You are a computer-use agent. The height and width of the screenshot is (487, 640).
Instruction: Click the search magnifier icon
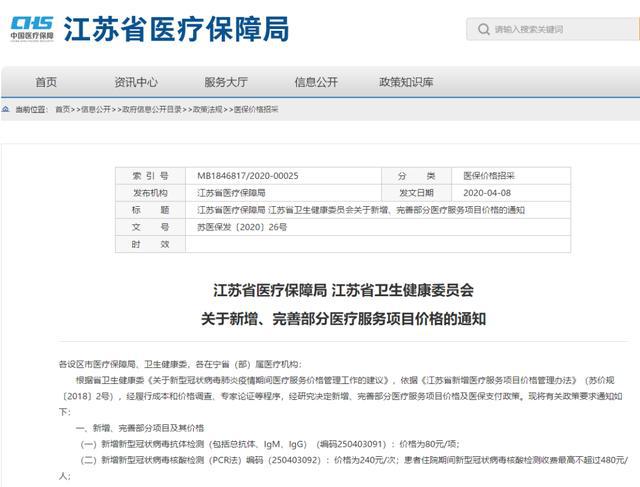(484, 29)
